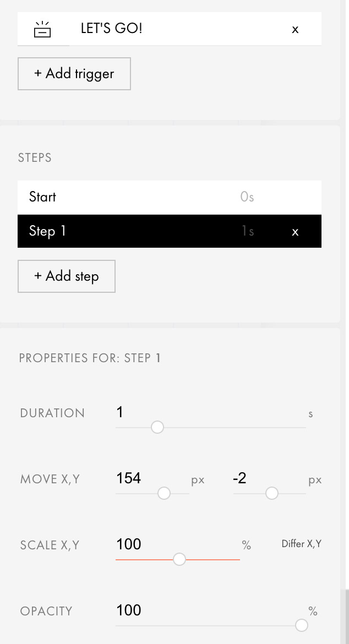Remove the LET'S GO! trigger
The width and height of the screenshot is (349, 644).
point(295,30)
